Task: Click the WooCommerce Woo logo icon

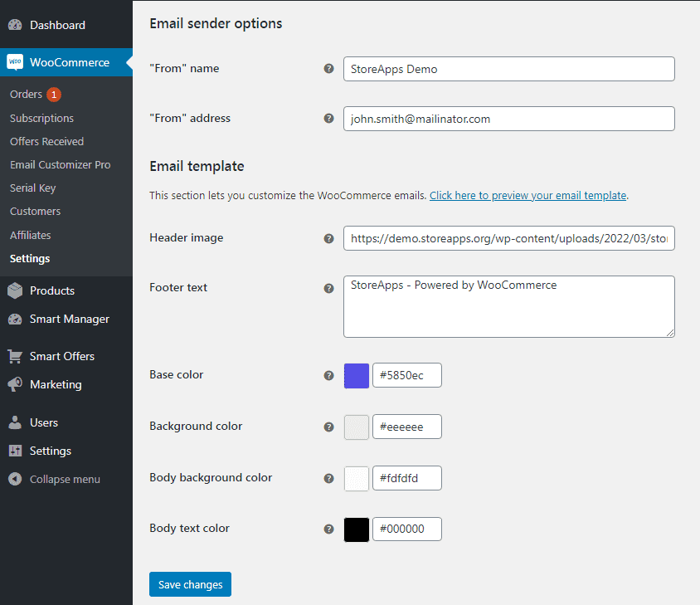Action: (15, 62)
